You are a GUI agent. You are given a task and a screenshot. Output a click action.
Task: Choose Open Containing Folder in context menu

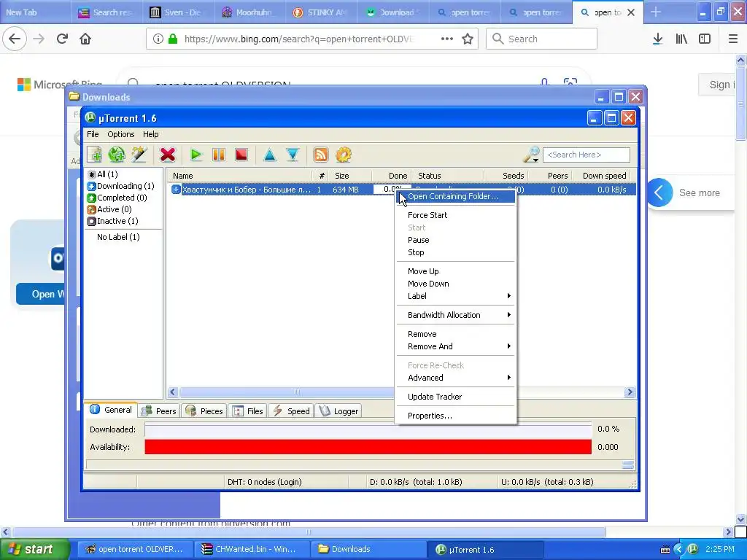[x=456, y=196]
